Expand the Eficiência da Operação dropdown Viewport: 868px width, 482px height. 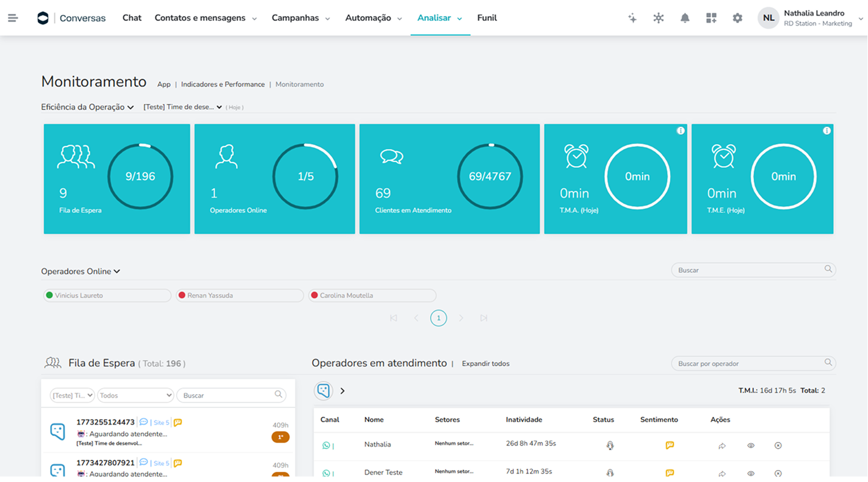[87, 107]
